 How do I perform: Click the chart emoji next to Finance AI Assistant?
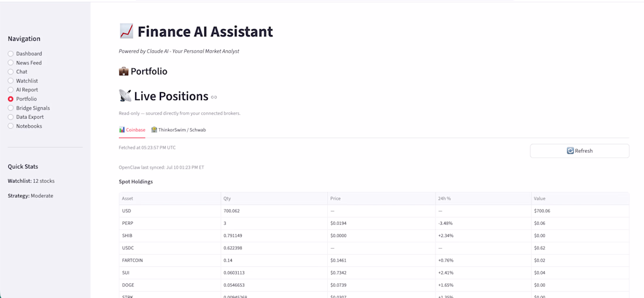pyautogui.click(x=126, y=31)
